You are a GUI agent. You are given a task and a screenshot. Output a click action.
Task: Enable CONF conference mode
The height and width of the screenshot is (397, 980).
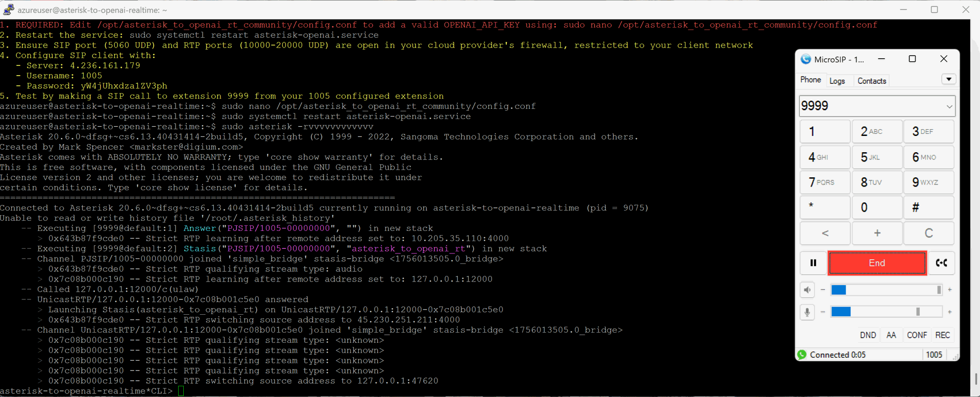(x=917, y=335)
